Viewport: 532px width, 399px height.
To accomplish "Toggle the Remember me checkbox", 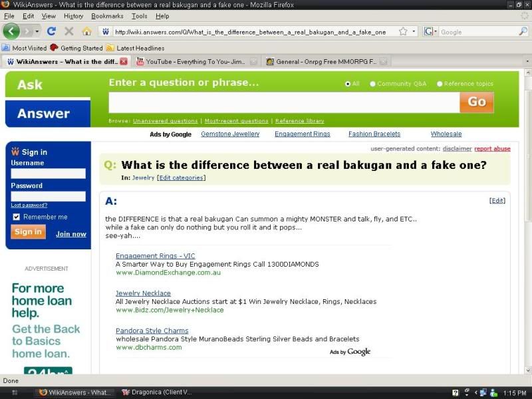I will 16,217.
